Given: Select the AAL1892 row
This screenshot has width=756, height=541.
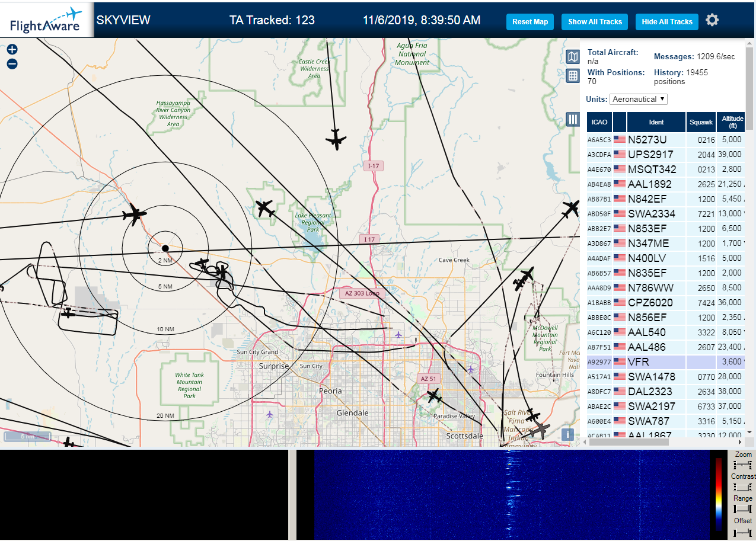Looking at the screenshot, I should click(665, 184).
